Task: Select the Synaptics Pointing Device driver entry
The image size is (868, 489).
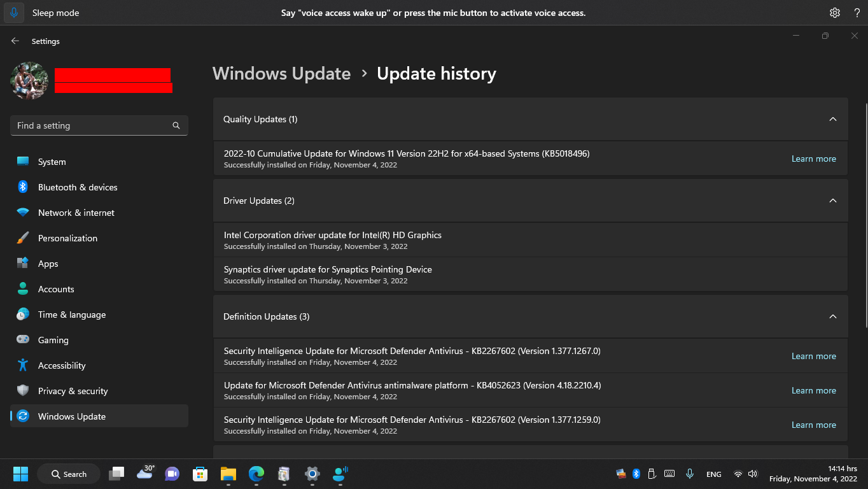Action: [x=531, y=274]
